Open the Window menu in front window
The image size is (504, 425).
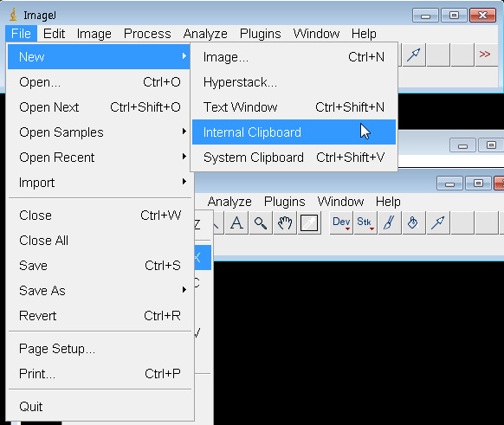[316, 34]
